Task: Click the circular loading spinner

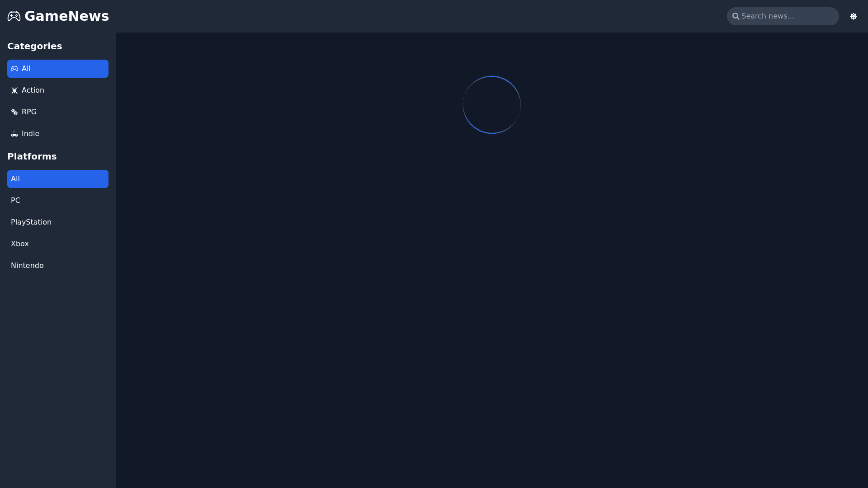Action: pos(492,105)
